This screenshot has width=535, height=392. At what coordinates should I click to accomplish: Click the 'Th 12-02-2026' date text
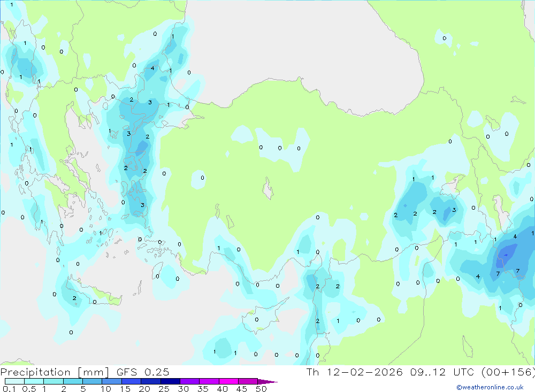[x=355, y=372]
